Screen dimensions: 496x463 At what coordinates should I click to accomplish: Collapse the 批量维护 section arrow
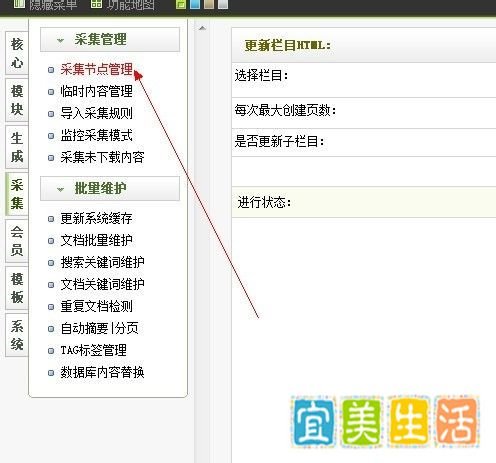60,190
